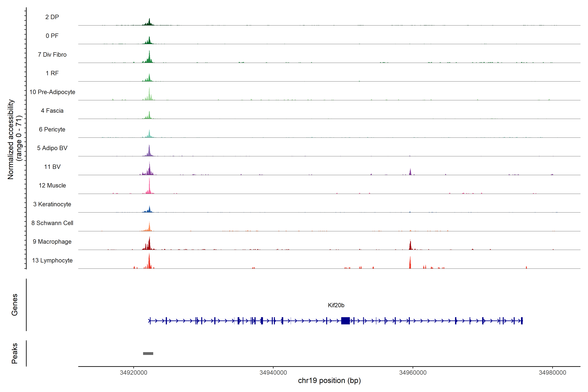This screenshot has height=392, width=588.
Task: Click the 34940000 axis tick label
Action: point(273,373)
